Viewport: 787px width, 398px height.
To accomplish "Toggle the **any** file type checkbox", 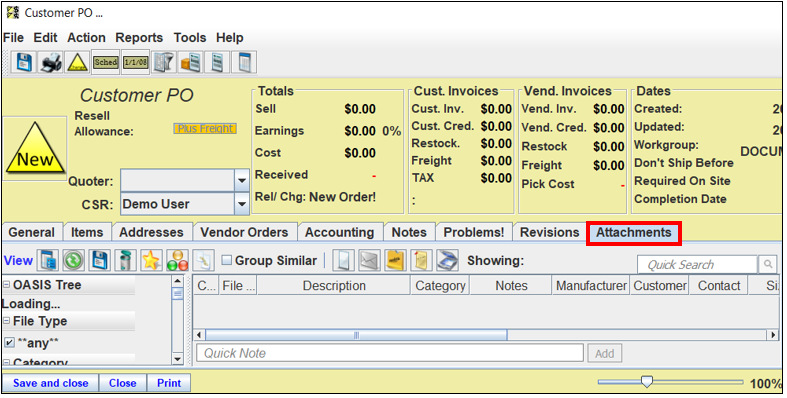I will pos(9,343).
